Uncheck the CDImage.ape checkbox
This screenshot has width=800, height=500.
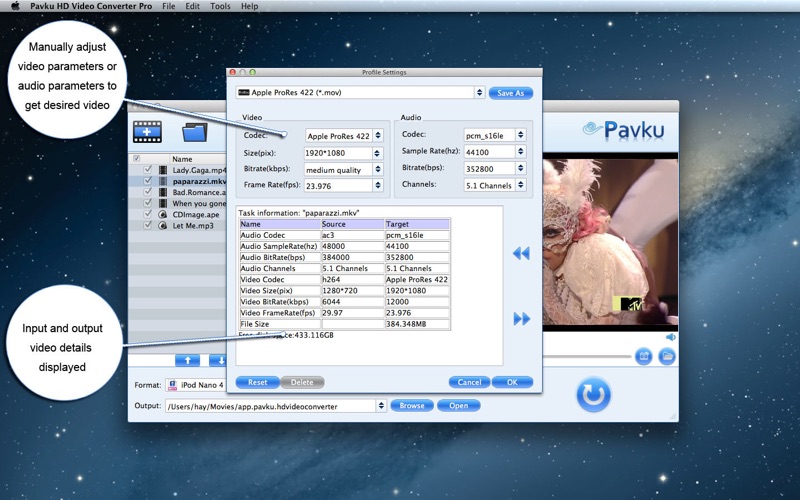coord(147,214)
